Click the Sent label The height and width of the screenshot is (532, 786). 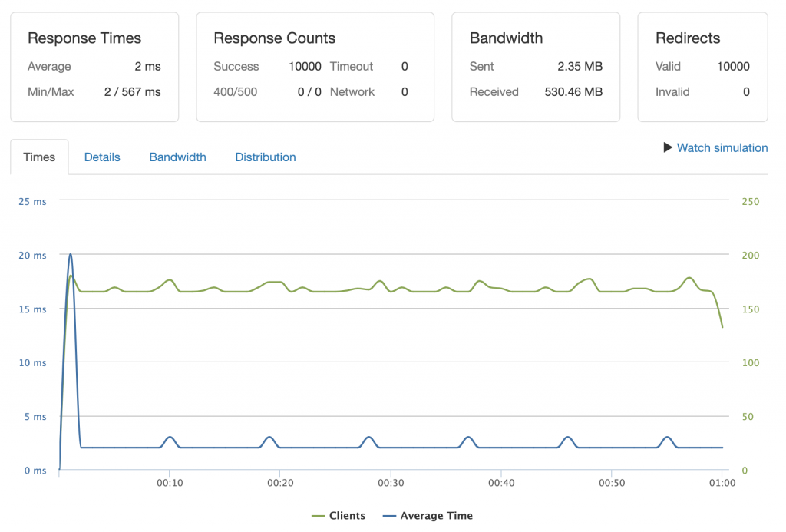point(482,66)
